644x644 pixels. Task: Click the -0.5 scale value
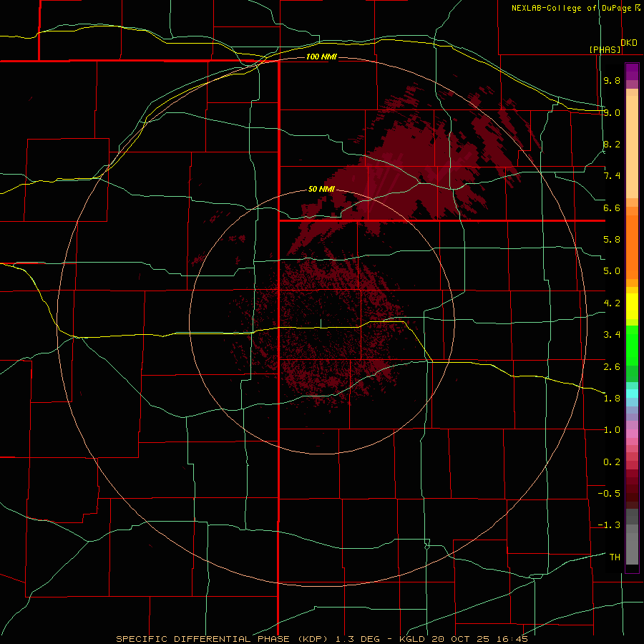(x=609, y=494)
